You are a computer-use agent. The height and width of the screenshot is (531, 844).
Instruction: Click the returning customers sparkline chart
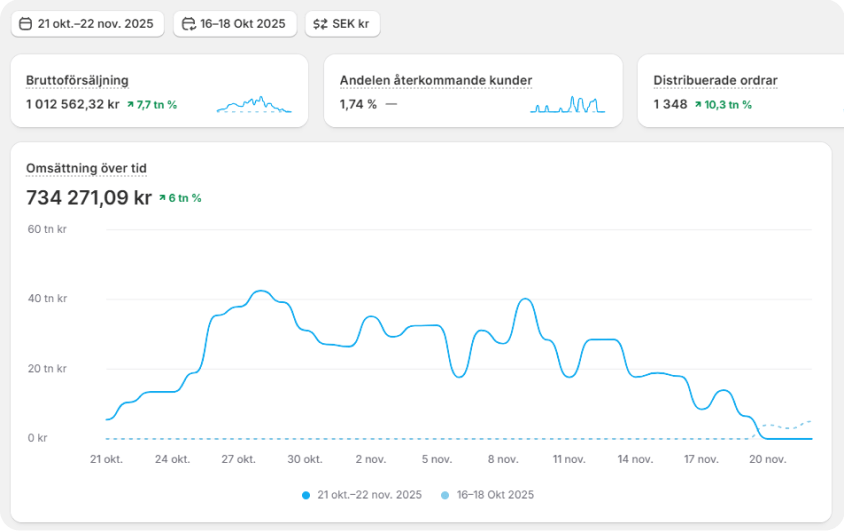[x=567, y=104]
